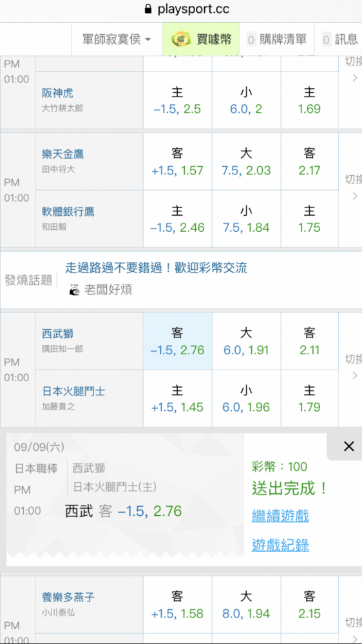Select 小 6.0, 2 for 阪神虎
This screenshot has height=644, width=362.
coord(246,100)
